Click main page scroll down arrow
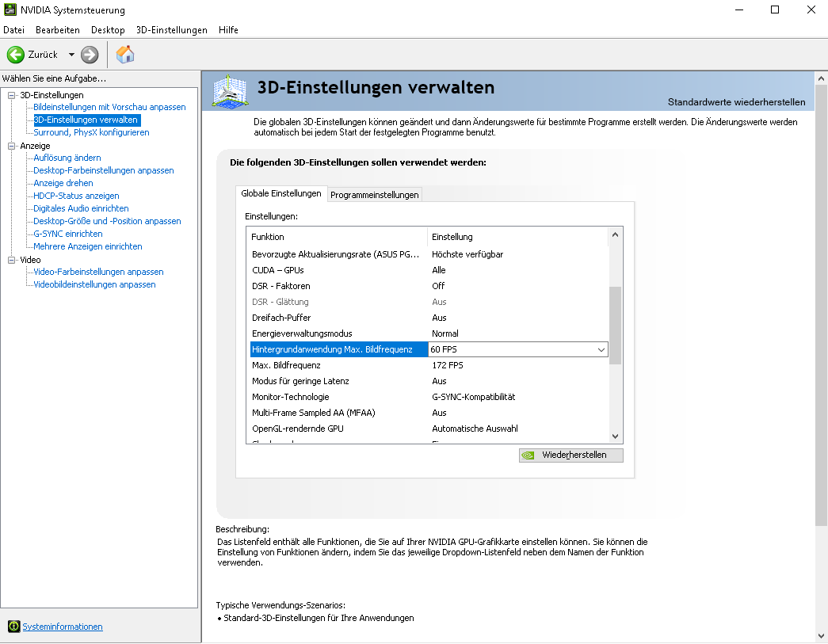This screenshot has height=644, width=828. 821,635
